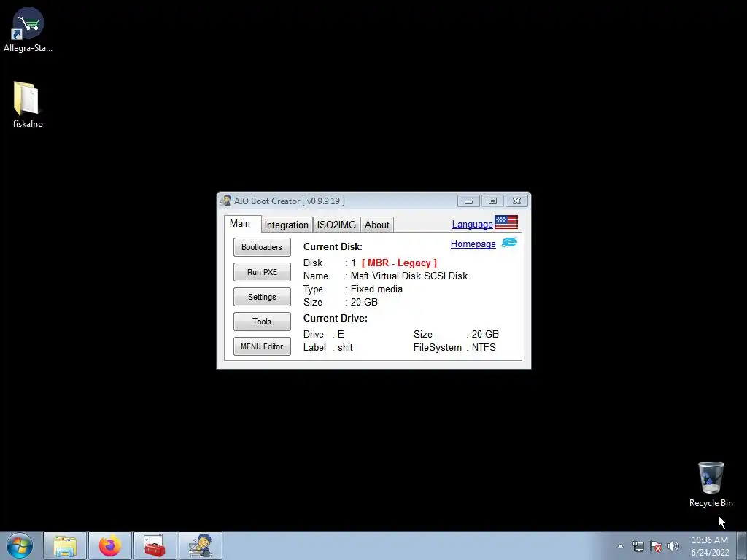Click the Internet Explorer homepage icon
The width and height of the screenshot is (747, 560).
(x=509, y=243)
